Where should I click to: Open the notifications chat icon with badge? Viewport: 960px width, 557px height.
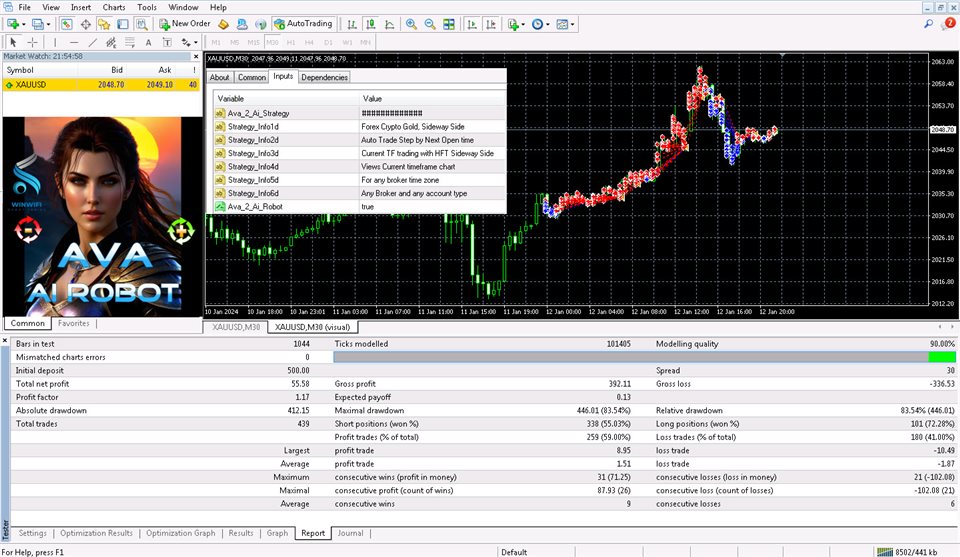948,23
